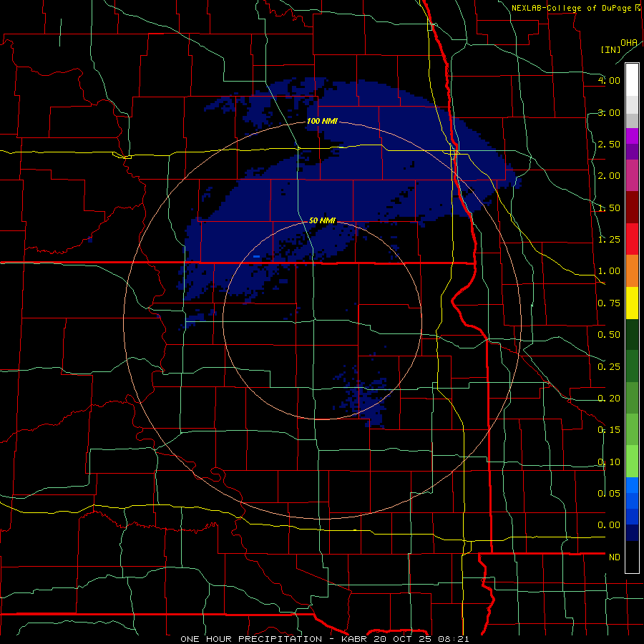The height and width of the screenshot is (644, 644).
Task: Select the ND legend label
Action: (615, 557)
